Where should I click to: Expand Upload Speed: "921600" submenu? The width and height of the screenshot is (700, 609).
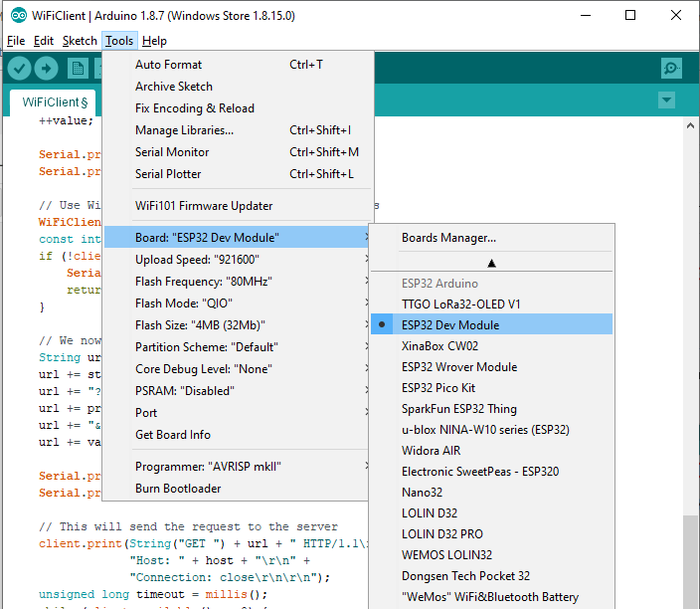point(238,259)
